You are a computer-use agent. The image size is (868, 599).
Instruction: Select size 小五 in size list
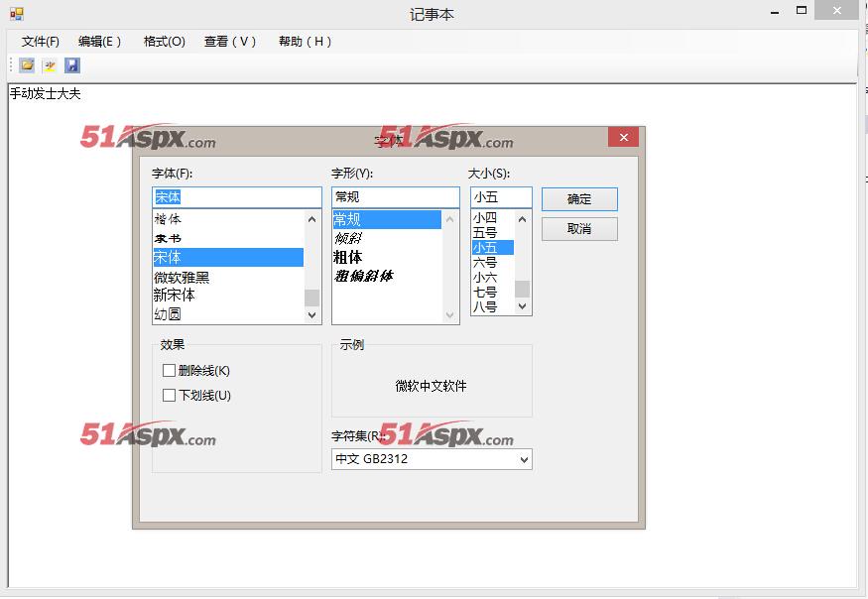point(493,248)
